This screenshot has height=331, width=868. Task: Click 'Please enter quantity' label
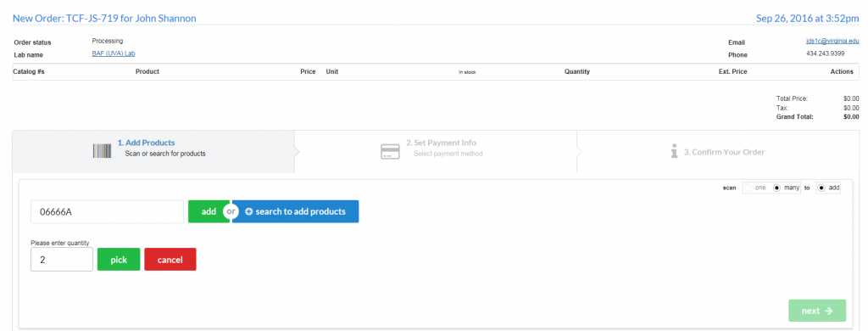pyautogui.click(x=60, y=243)
